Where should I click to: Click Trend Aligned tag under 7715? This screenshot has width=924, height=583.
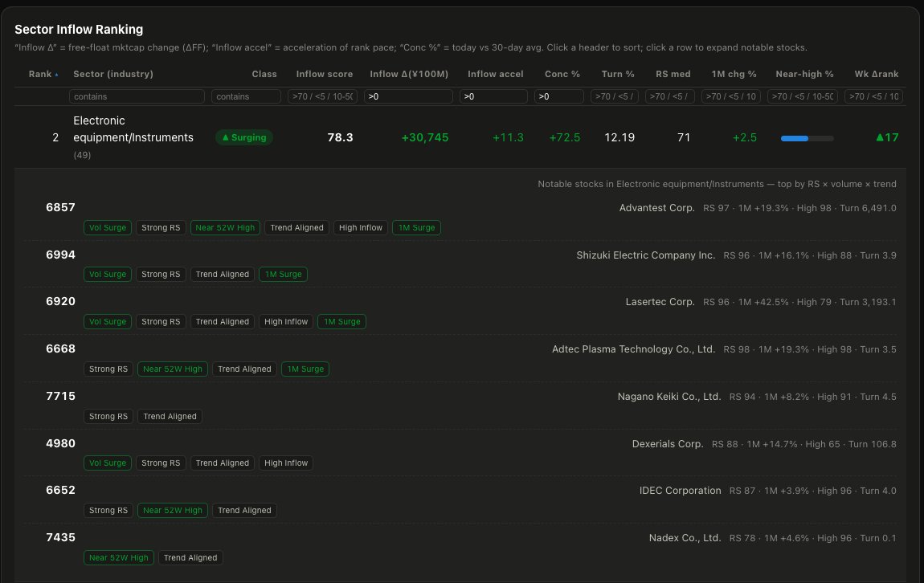(170, 416)
